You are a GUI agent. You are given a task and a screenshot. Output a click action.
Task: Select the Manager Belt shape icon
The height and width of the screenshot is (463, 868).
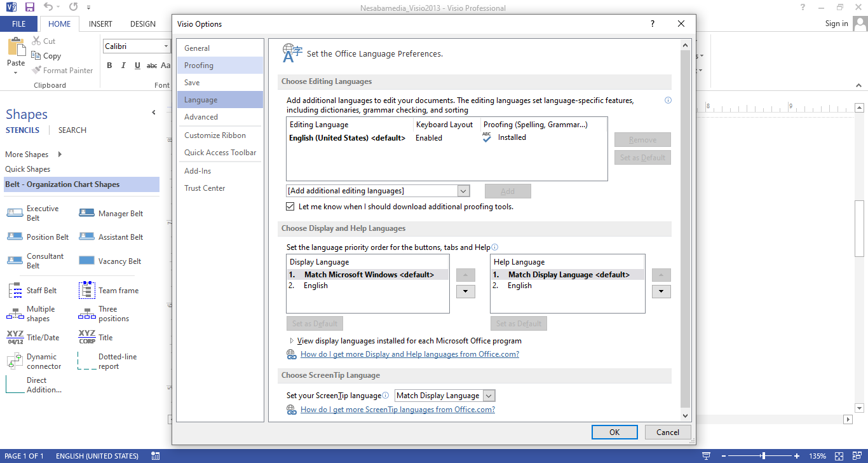[x=86, y=214]
